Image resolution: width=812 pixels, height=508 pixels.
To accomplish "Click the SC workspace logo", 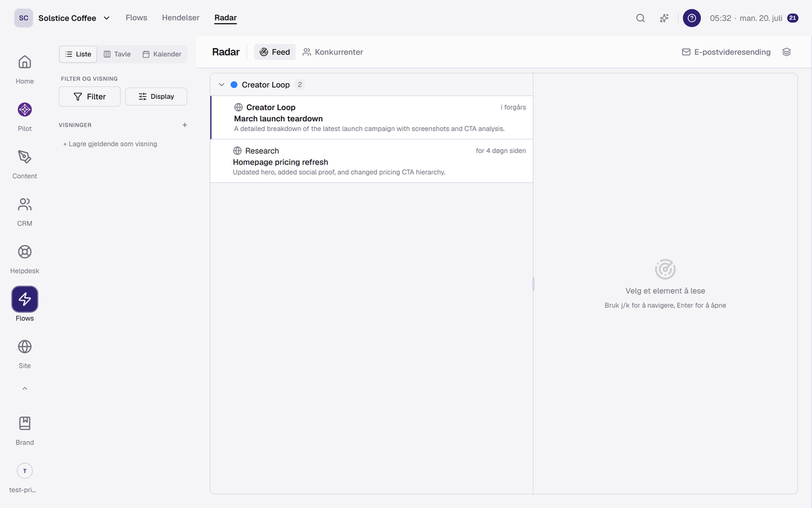I will [x=24, y=18].
